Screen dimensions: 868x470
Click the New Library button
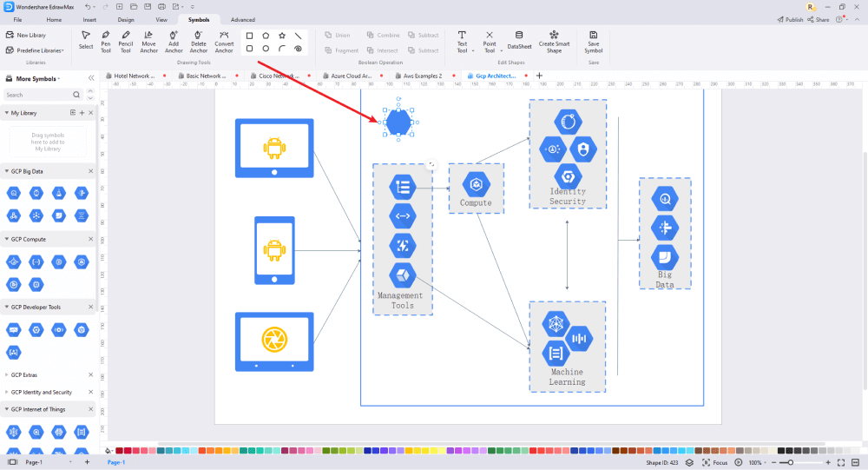tap(26, 35)
